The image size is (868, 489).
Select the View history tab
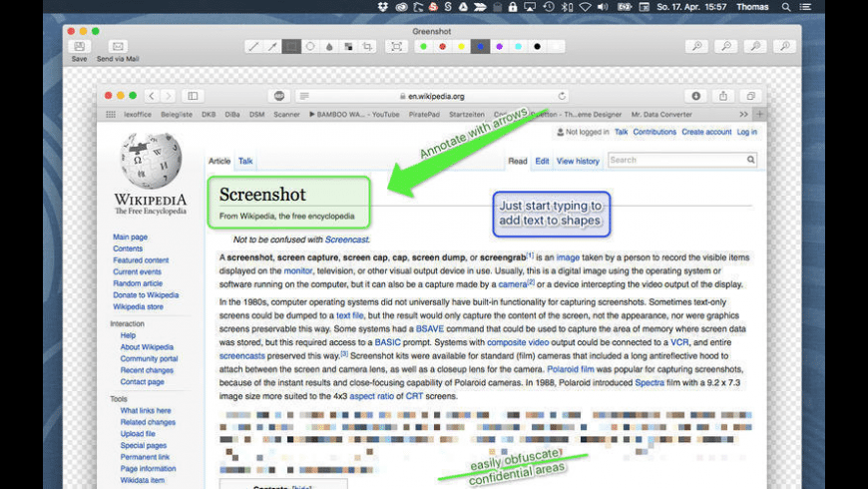[578, 161]
